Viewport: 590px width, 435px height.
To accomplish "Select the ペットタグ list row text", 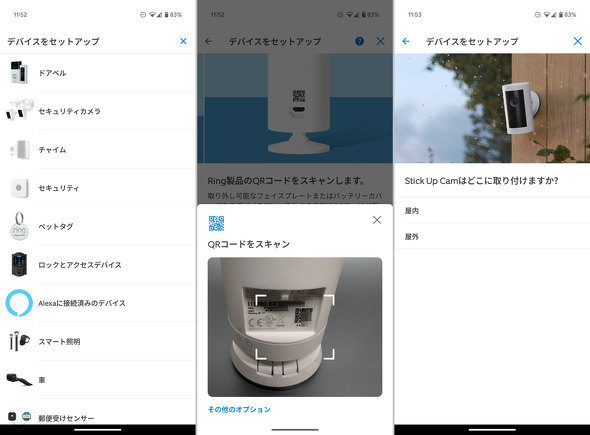I will point(56,226).
